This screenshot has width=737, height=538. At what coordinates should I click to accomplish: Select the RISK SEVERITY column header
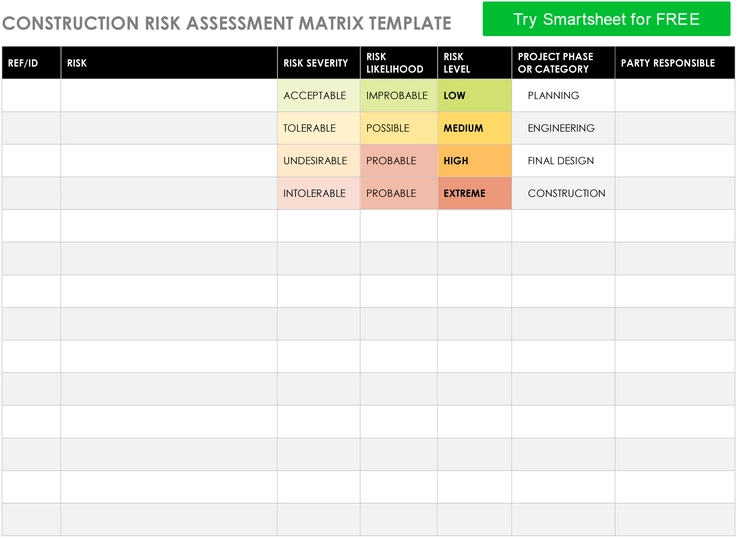click(x=319, y=62)
